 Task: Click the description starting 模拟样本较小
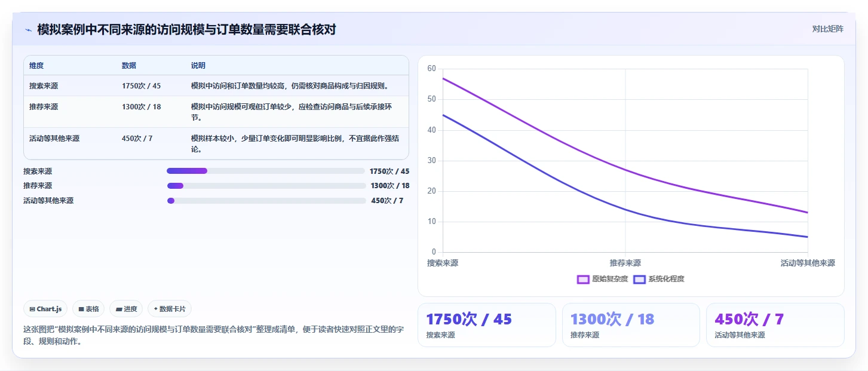click(x=295, y=144)
